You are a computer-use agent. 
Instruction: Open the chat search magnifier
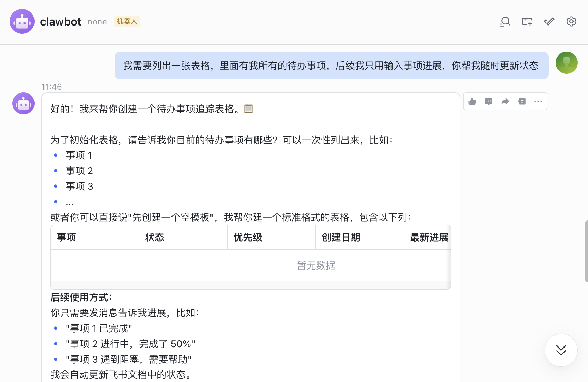coord(505,21)
